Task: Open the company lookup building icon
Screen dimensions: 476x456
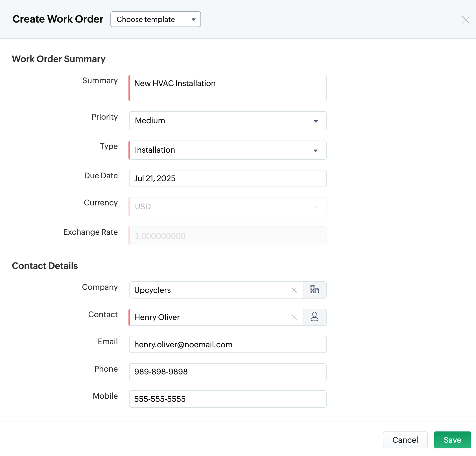Action: [x=315, y=290]
